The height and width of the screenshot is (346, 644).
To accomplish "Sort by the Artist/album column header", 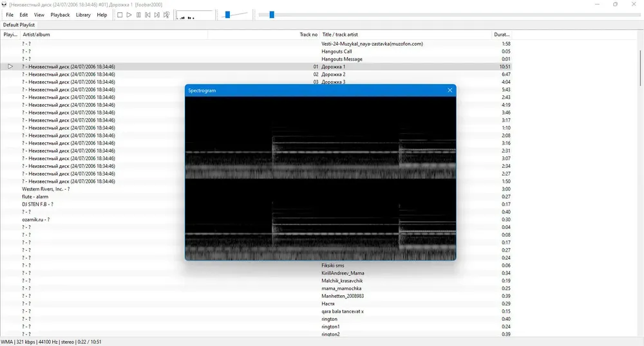I will point(114,35).
